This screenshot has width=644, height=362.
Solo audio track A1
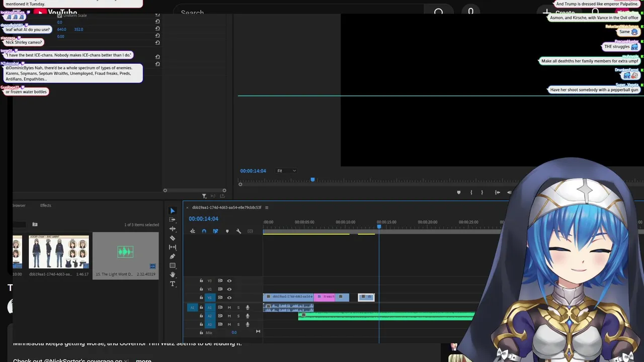point(238,307)
